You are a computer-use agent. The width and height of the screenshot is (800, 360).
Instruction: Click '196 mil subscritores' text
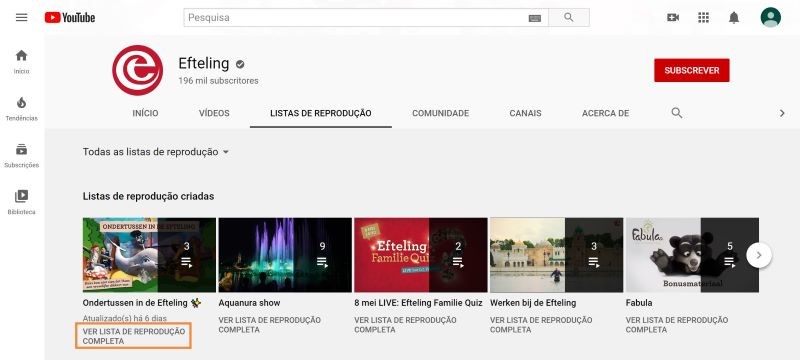coord(218,81)
